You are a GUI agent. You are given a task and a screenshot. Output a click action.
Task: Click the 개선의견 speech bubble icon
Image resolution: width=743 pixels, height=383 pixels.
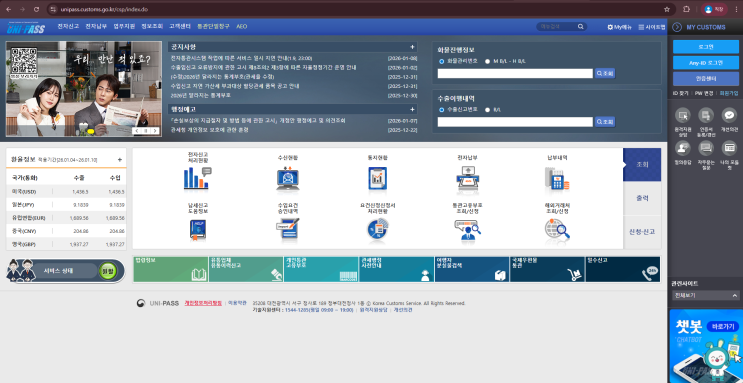tap(729, 115)
